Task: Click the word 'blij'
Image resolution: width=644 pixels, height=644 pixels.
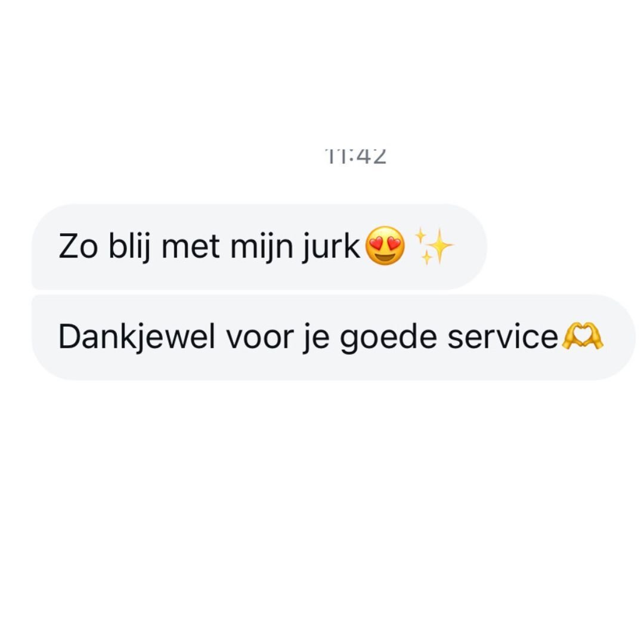Action: click(129, 247)
